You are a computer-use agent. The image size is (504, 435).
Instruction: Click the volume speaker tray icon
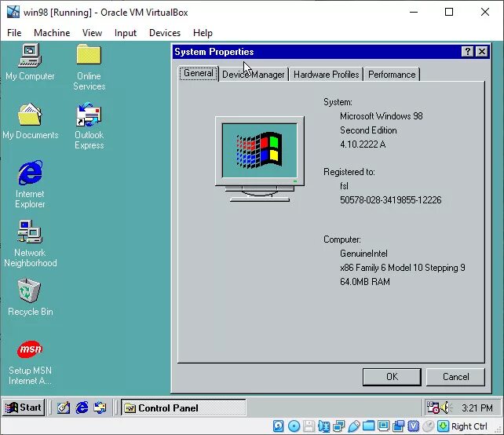tap(446, 408)
